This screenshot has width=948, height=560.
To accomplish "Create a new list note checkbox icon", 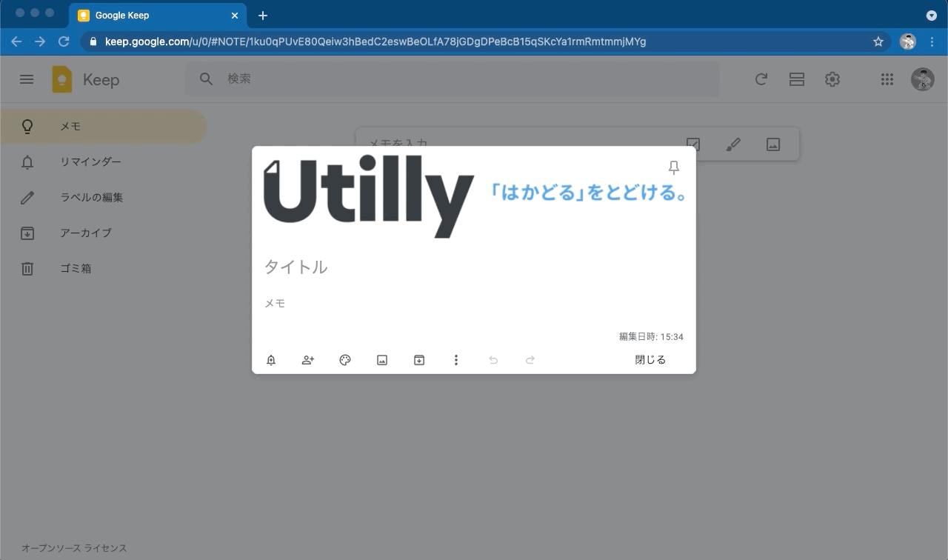I will pos(693,144).
